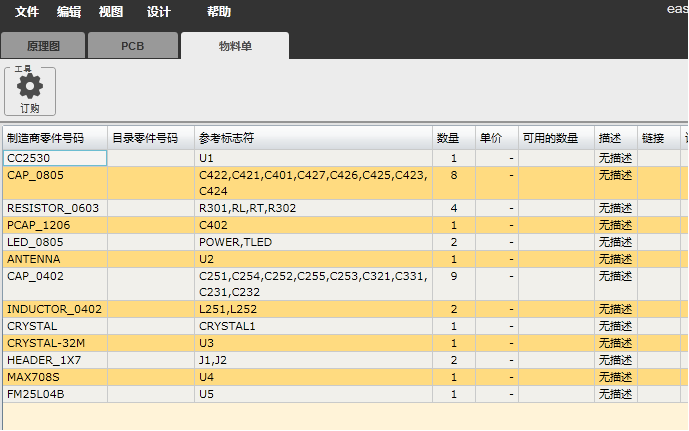This screenshot has height=431, width=689.
Task: Select the MAX708S cell
Action: tap(55, 377)
